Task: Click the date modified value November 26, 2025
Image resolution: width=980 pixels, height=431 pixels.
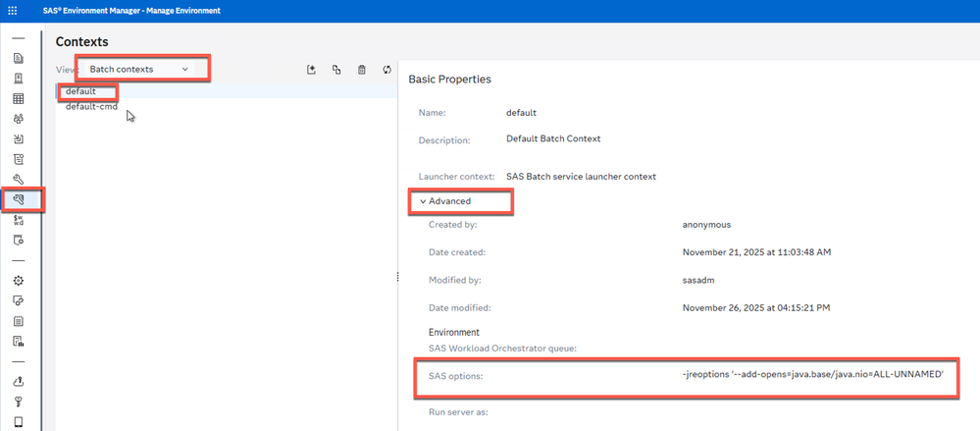Action: [x=756, y=308]
